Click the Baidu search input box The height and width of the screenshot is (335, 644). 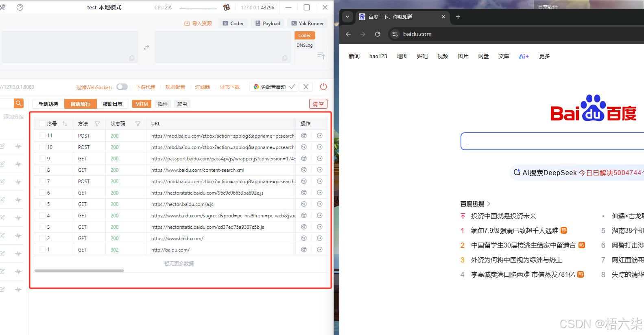click(552, 141)
